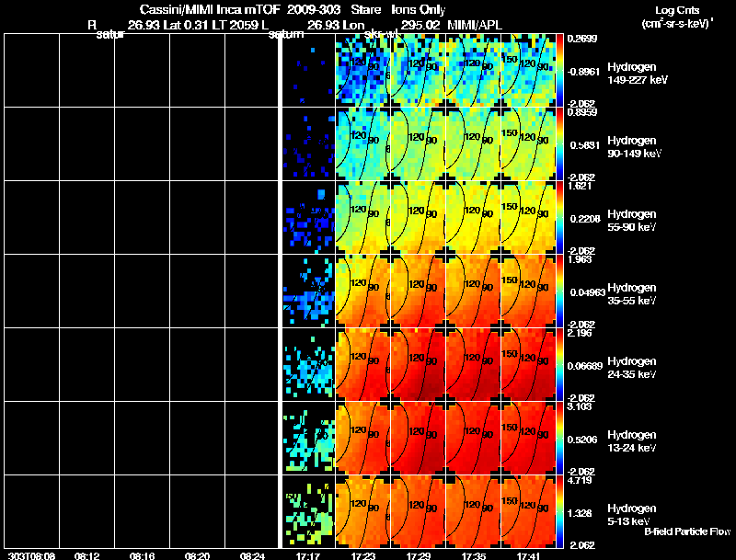The width and height of the screenshot is (736, 560).
Task: Click the '08:20' time axis label
Action: tap(197, 555)
